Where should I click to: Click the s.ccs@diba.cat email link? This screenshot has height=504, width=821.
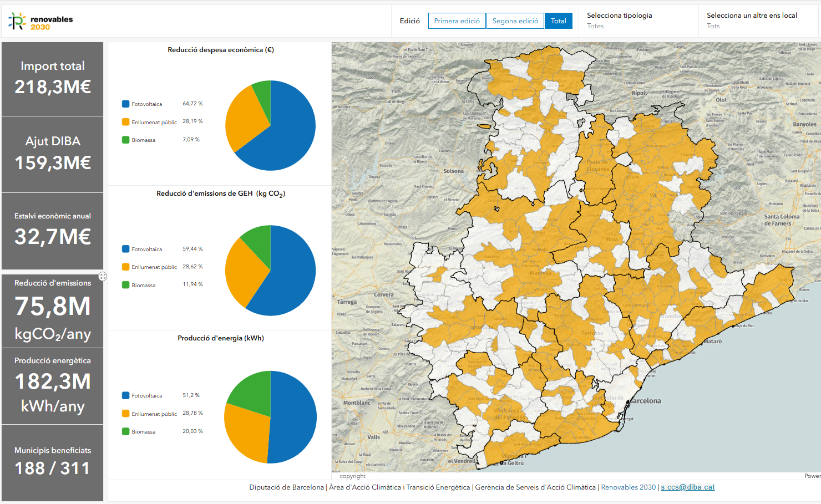coord(687,487)
